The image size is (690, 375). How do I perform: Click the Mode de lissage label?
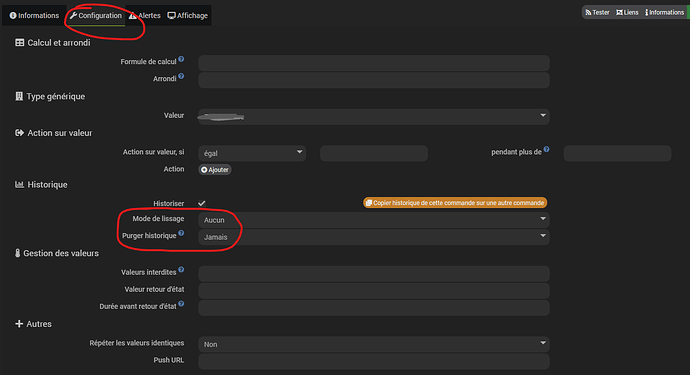(x=158, y=219)
